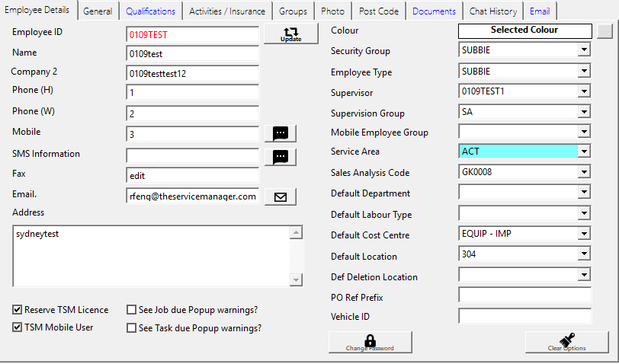This screenshot has height=364, width=619.
Task: Click small grey button beside Selected Colour
Action: 605,30
